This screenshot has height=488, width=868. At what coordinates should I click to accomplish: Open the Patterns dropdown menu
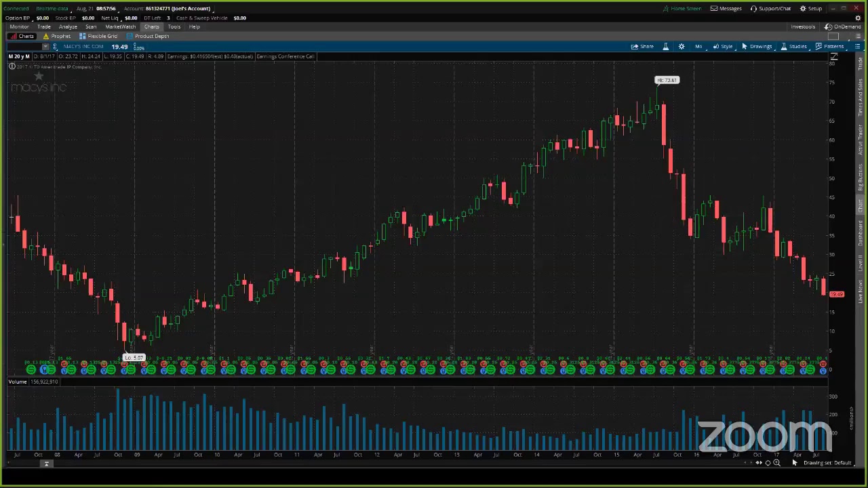829,47
